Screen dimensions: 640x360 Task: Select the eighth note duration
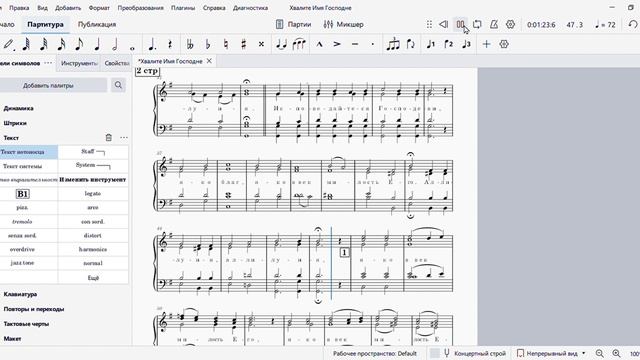(x=79, y=44)
